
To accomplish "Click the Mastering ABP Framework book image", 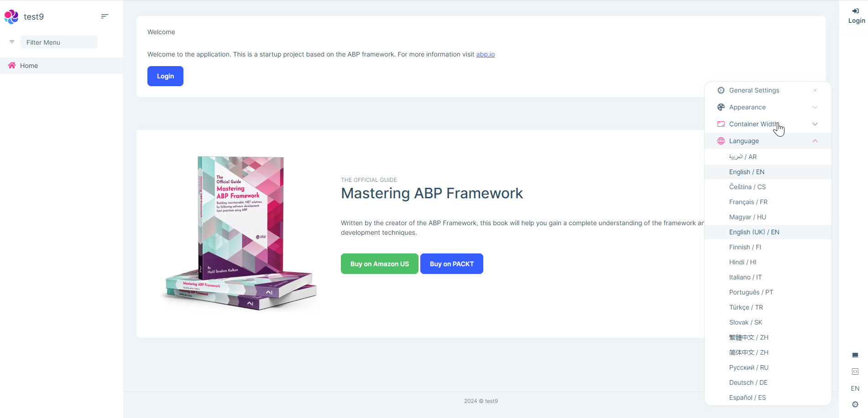I will pyautogui.click(x=241, y=233).
